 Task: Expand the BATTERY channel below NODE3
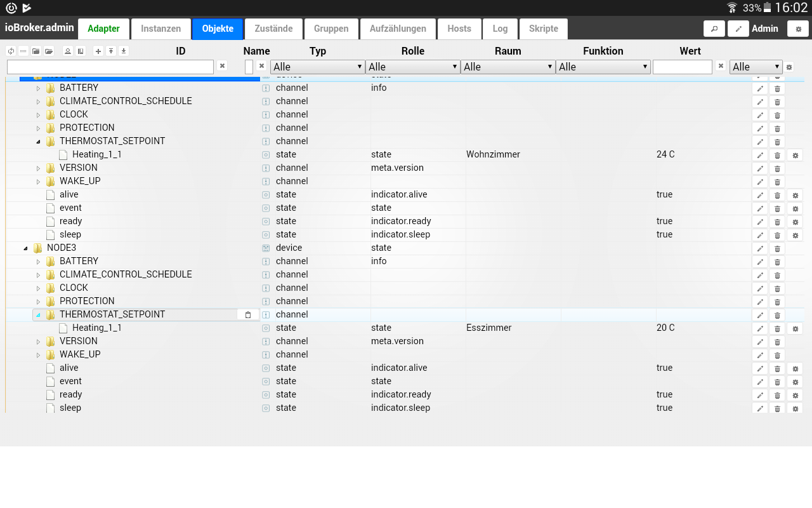tap(38, 262)
